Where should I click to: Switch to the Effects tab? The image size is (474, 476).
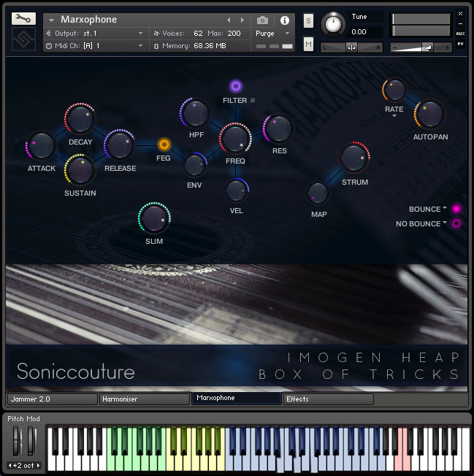pos(329,399)
